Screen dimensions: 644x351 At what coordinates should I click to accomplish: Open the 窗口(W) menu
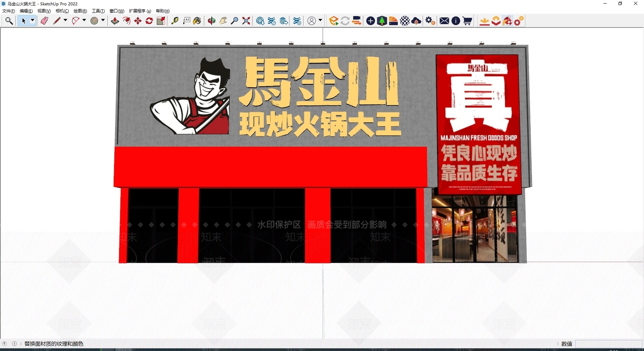[117, 11]
